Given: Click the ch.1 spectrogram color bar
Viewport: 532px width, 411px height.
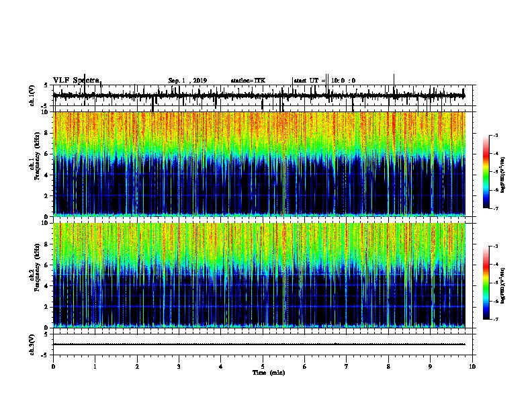Looking at the screenshot, I should click(486, 172).
